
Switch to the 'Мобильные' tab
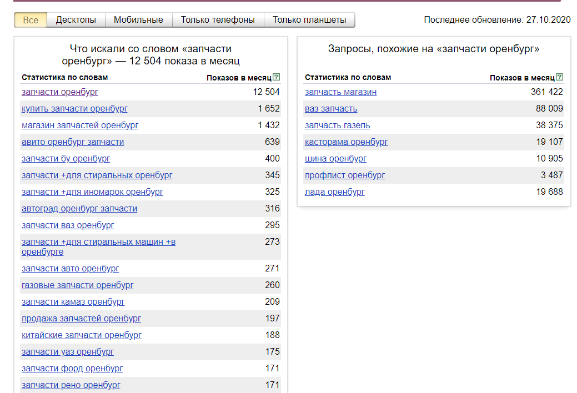tap(138, 20)
